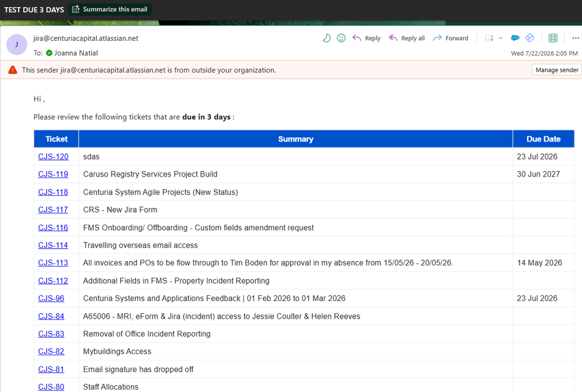Click the envelope quick-action icon

pos(489,38)
